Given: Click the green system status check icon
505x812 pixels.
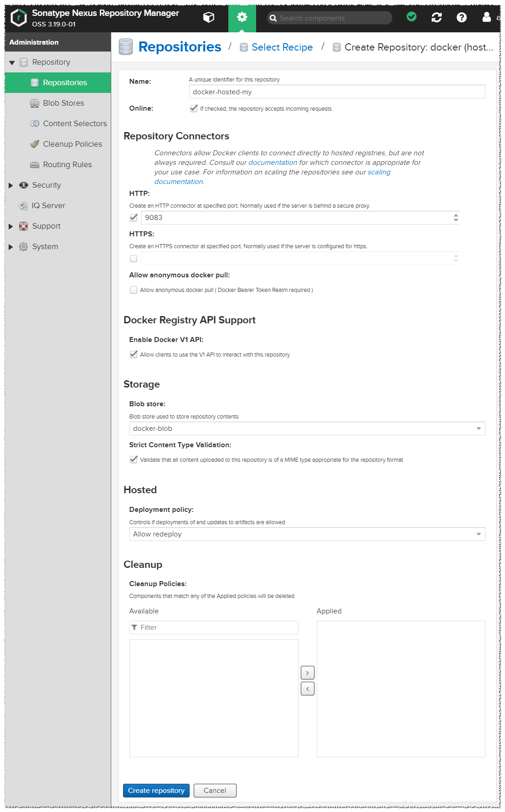Looking at the screenshot, I should [x=412, y=17].
